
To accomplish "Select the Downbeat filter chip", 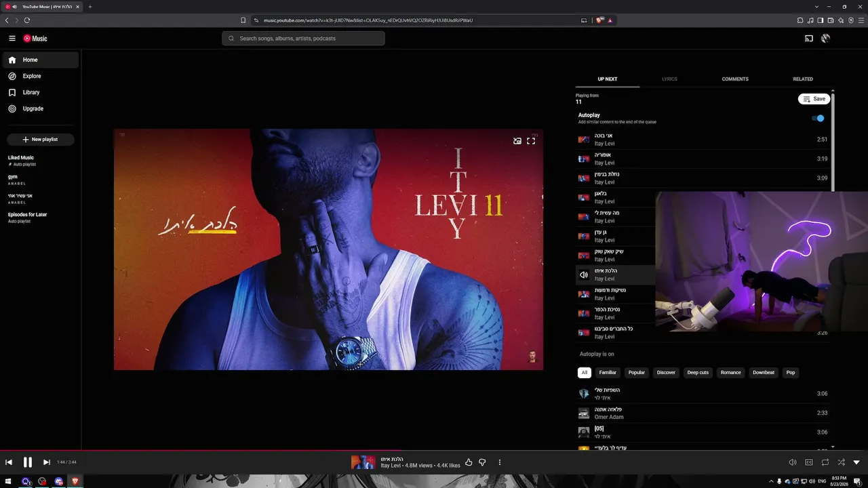I will tap(764, 373).
